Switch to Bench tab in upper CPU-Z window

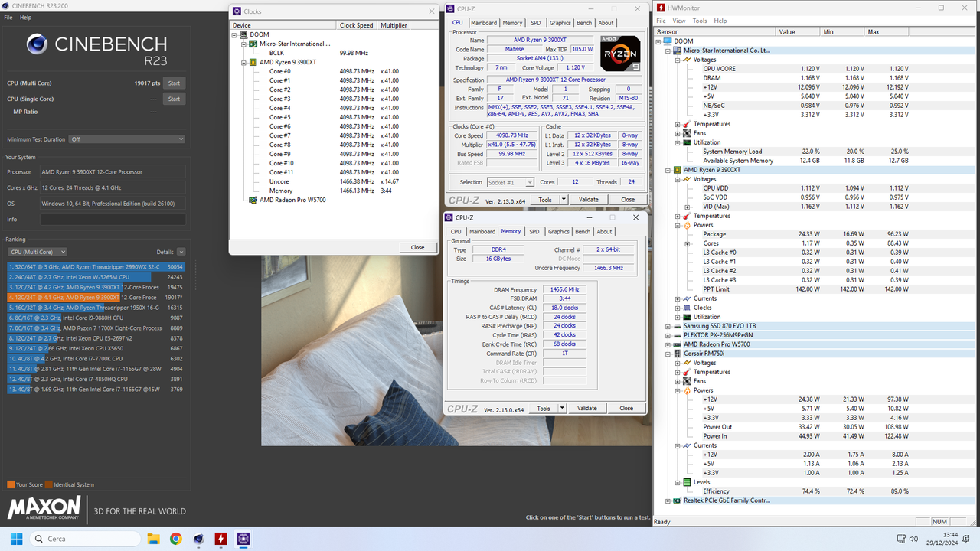(x=584, y=23)
